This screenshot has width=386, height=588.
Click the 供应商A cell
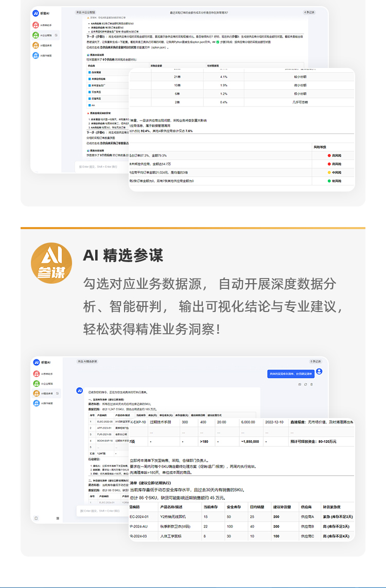pyautogui.click(x=307, y=517)
